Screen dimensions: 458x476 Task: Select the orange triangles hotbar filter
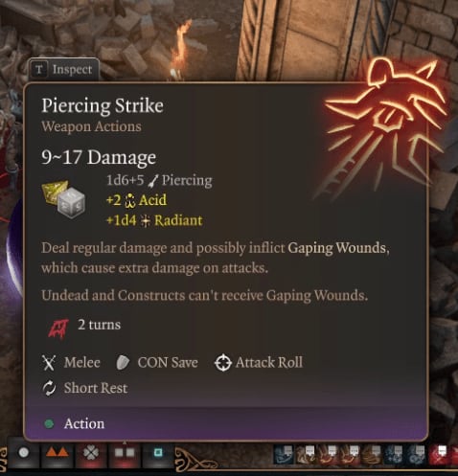[x=57, y=452]
